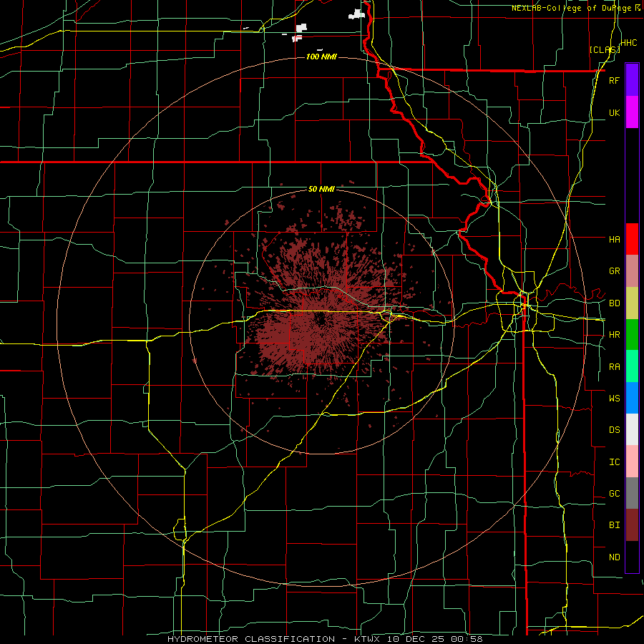Click the DS legend label
This screenshot has height=644, width=644.
(614, 429)
